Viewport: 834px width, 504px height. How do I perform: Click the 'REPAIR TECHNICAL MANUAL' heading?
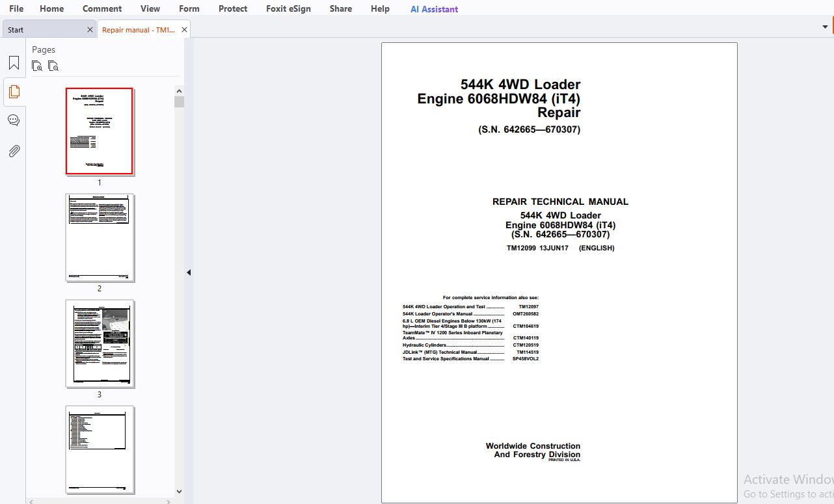560,202
